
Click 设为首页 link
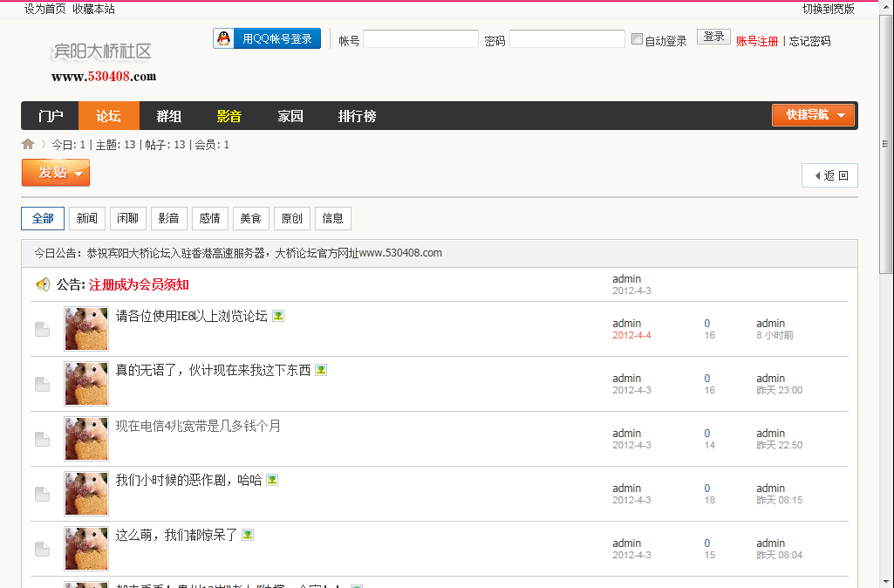pos(44,9)
